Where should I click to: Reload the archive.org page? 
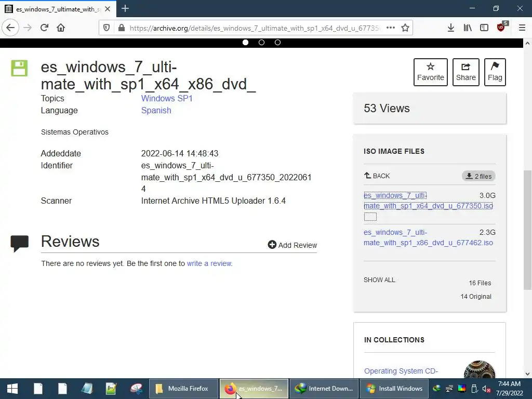[x=44, y=28]
